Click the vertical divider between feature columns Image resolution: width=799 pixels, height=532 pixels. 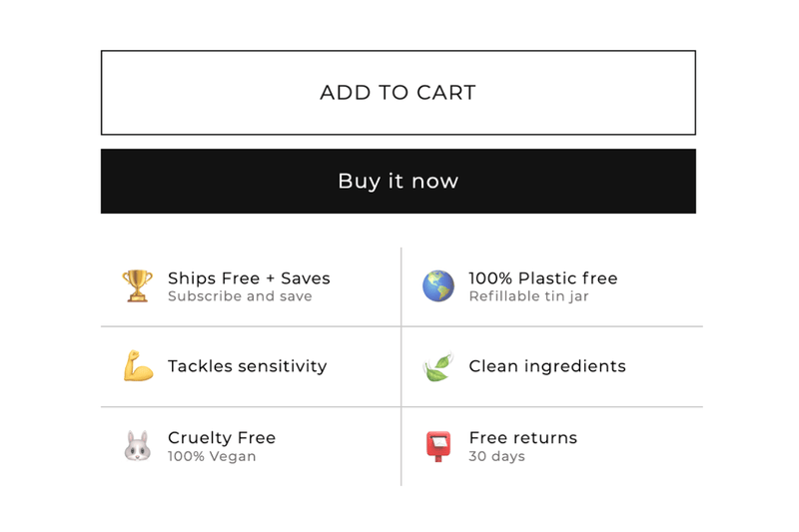(401, 366)
